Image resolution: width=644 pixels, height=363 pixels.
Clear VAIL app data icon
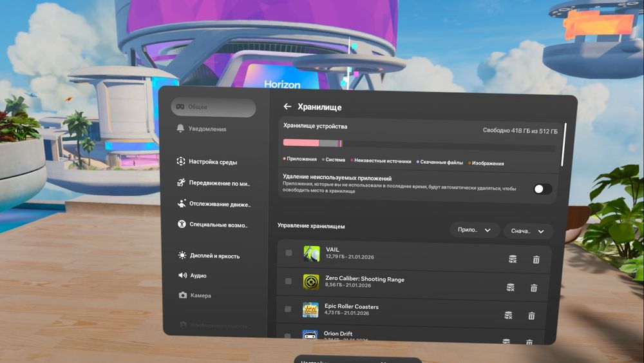coord(513,259)
